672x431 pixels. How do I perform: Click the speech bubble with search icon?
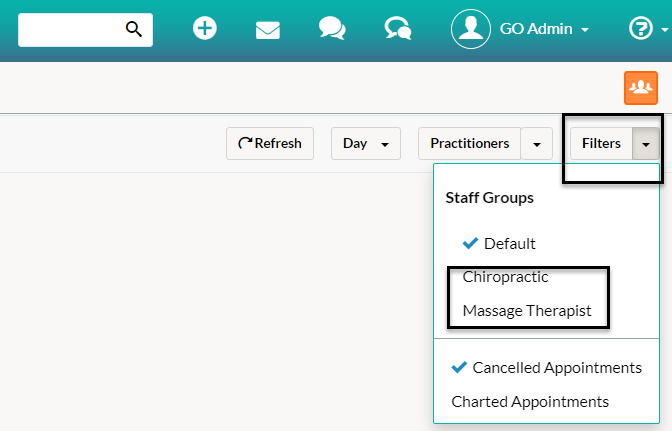pos(398,29)
